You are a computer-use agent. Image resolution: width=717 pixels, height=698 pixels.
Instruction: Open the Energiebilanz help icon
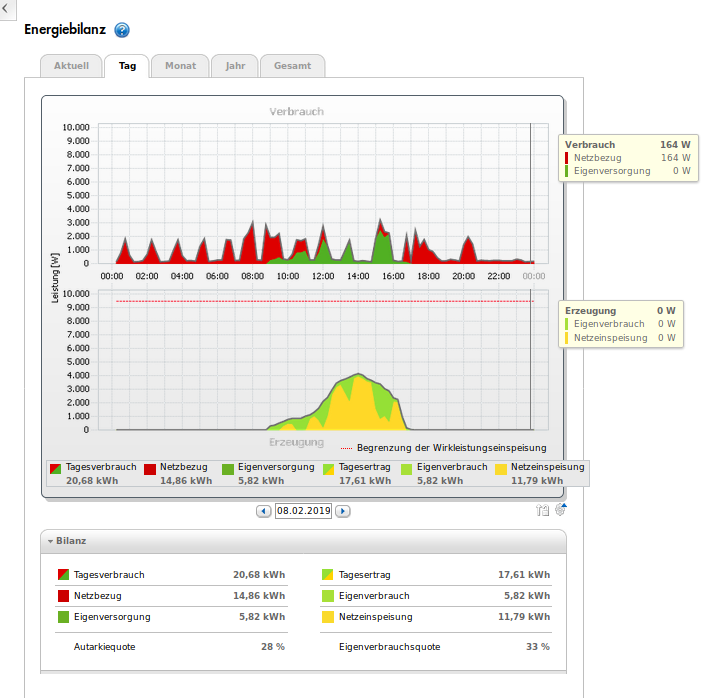point(122,31)
